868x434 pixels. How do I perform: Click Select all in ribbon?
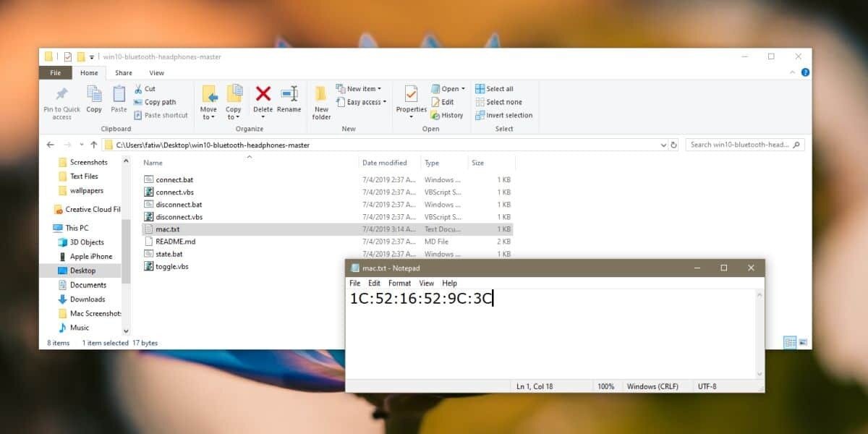pyautogui.click(x=495, y=89)
